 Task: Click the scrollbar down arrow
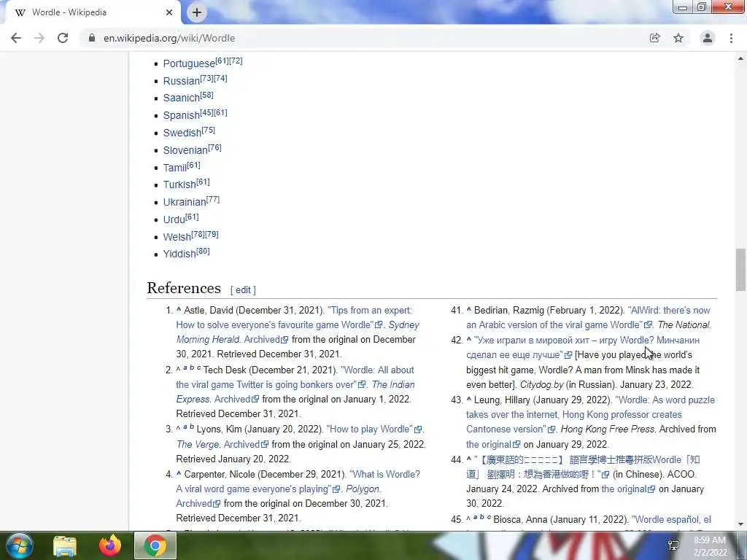click(740, 524)
